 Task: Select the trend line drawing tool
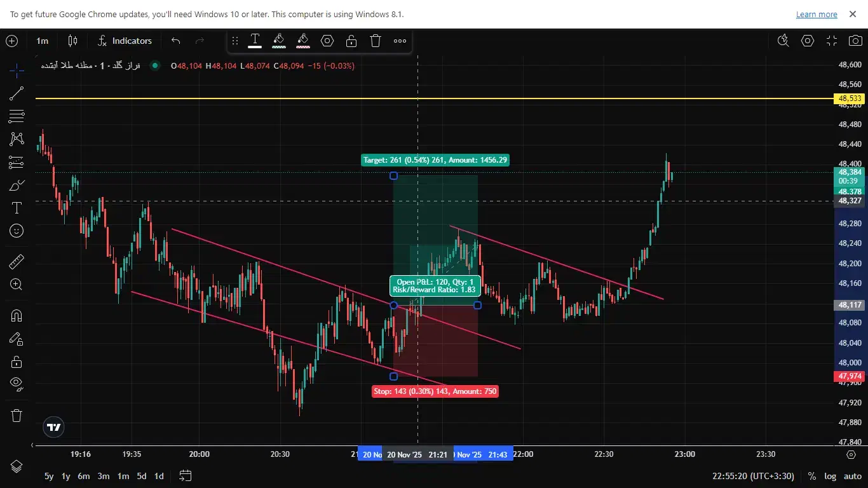(17, 94)
